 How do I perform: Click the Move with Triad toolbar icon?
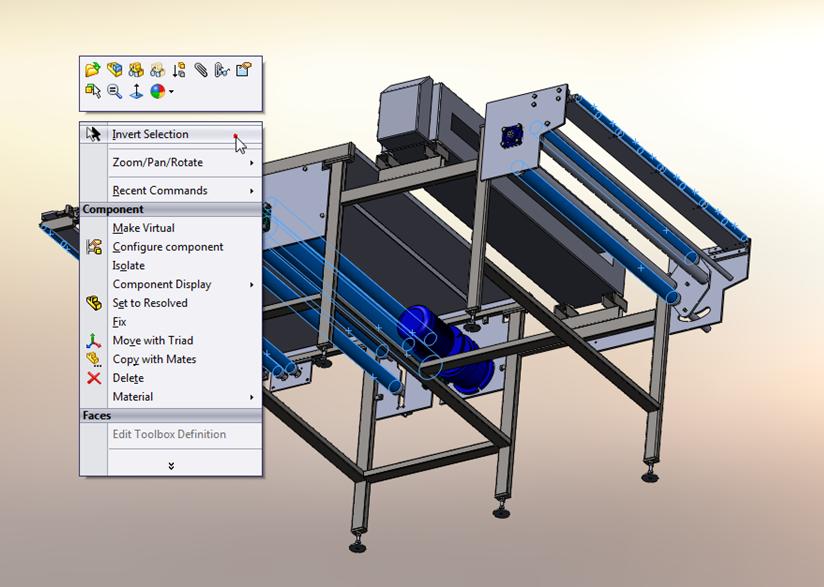point(137,91)
